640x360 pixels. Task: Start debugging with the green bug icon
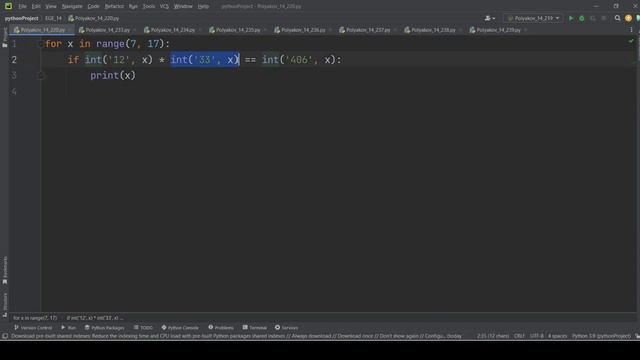coord(582,18)
